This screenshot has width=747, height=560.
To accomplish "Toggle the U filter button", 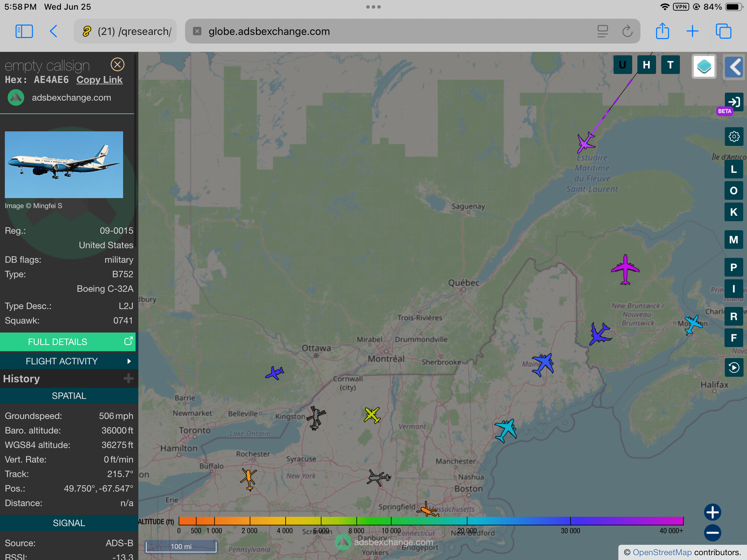I will point(622,65).
